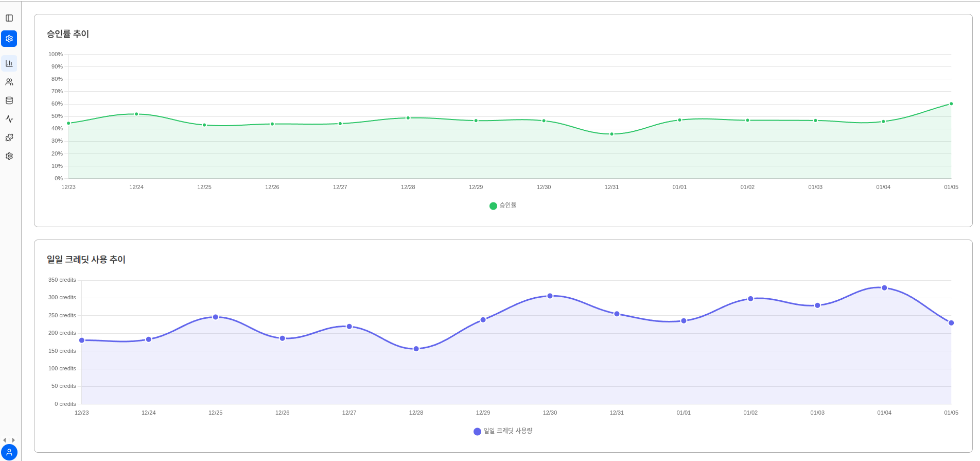The height and width of the screenshot is (461, 980).
Task: Open the lower settings gear icon
Action: point(9,156)
